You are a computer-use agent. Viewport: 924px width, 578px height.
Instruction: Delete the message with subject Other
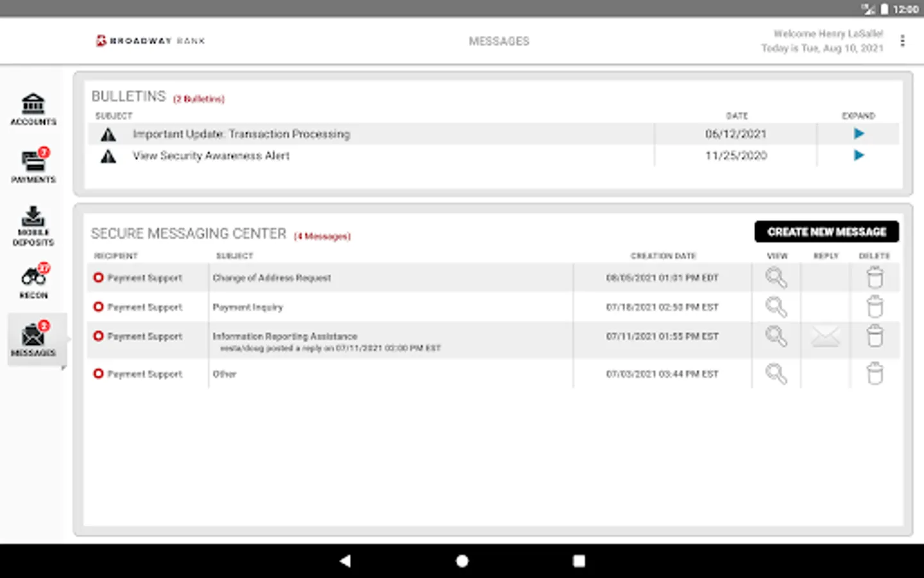875,374
